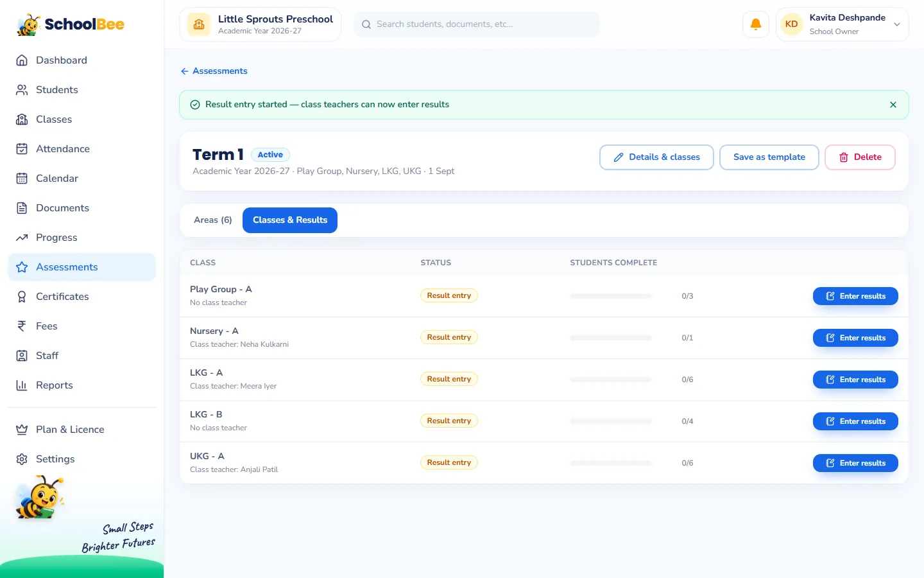This screenshot has height=578, width=924.
Task: Delete the Term 1 assessment
Action: point(860,157)
